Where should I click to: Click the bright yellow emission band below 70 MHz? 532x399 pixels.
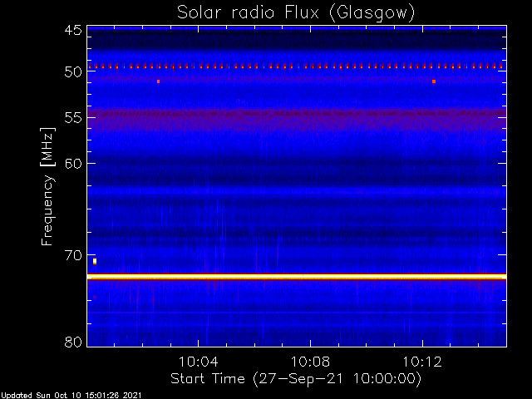point(297,277)
